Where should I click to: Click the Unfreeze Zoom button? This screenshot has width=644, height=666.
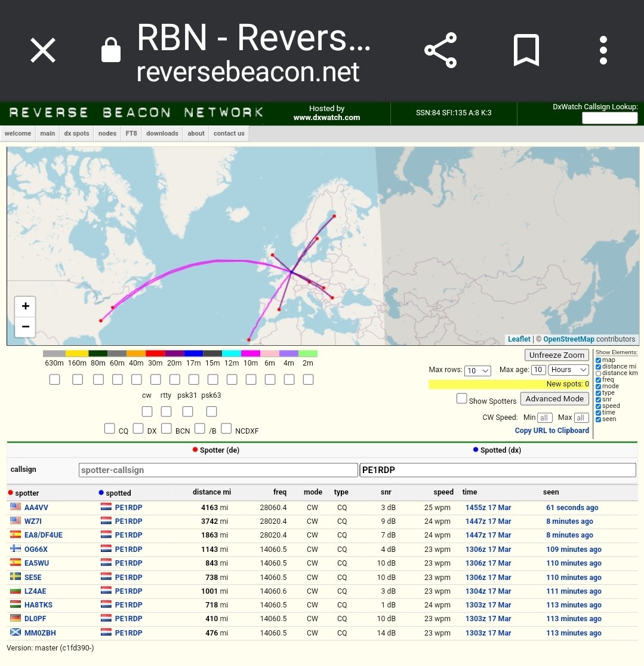click(556, 355)
